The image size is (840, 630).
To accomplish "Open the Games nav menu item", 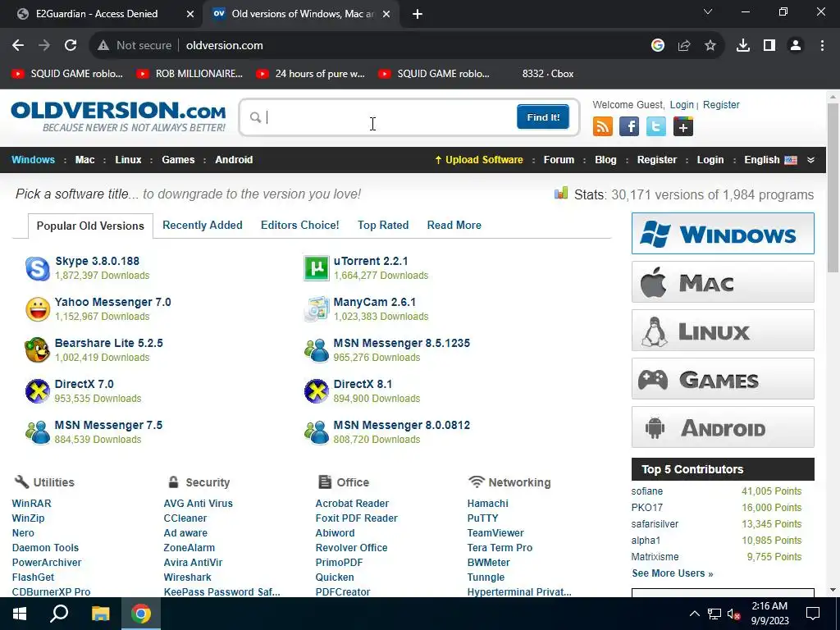I will coord(178,160).
